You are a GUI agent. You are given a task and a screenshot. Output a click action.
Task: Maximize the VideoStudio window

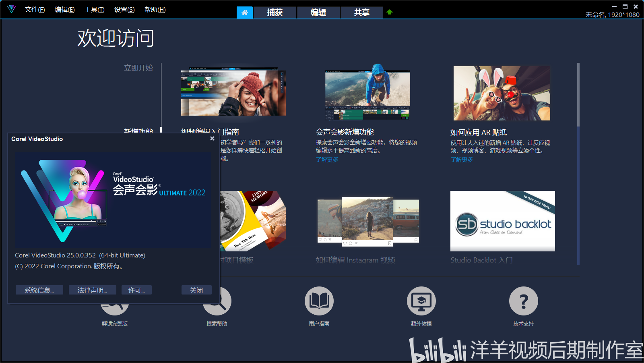click(x=625, y=6)
